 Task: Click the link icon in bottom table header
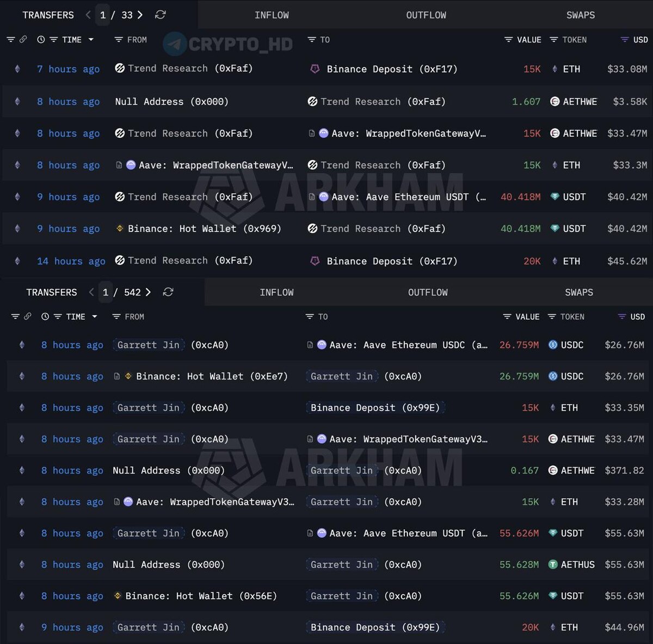27,317
